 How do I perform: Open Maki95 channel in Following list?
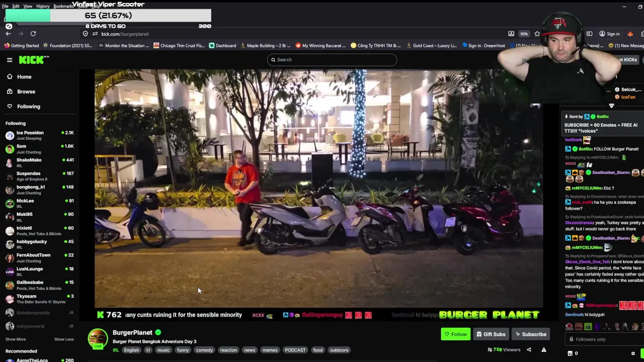coord(39,217)
